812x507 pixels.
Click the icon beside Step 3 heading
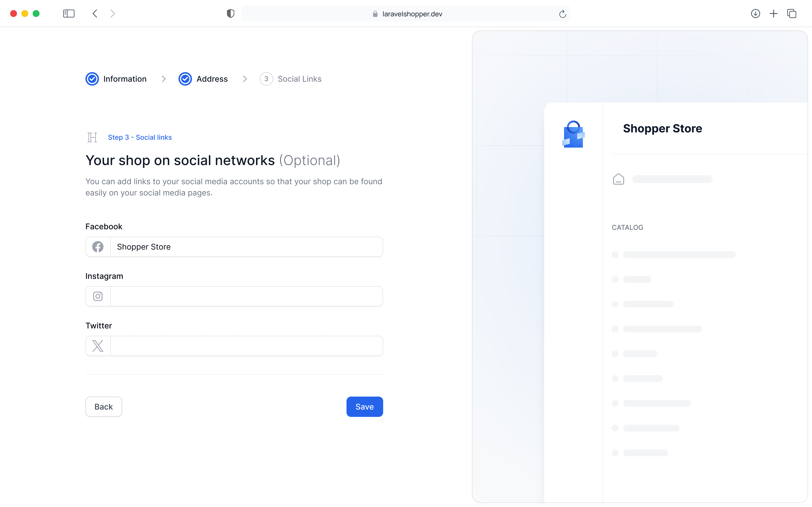click(92, 137)
